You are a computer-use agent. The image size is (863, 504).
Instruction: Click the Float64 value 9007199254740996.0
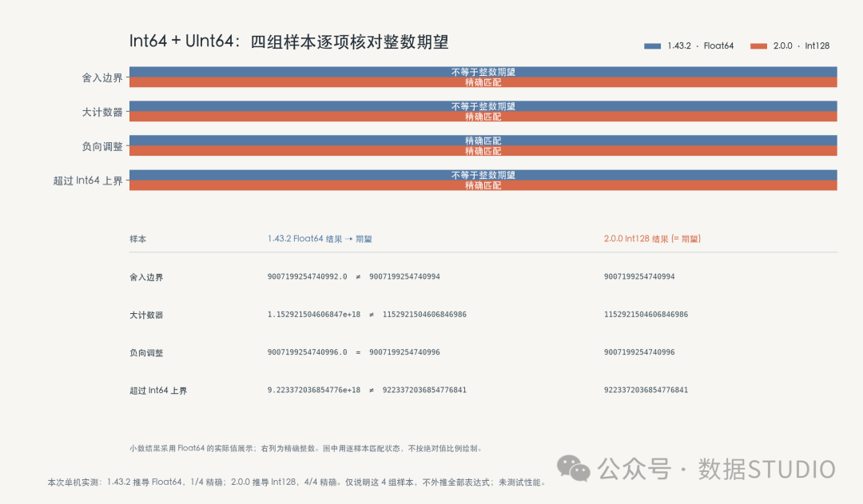(307, 352)
